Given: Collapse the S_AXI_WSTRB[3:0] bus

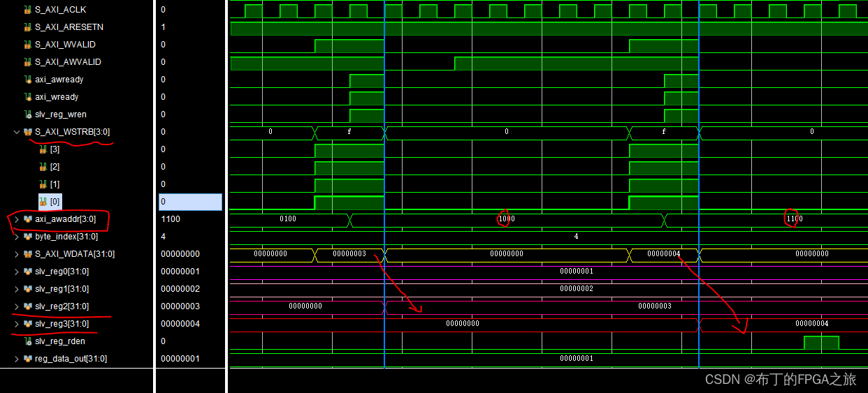Looking at the screenshot, I should [x=17, y=132].
